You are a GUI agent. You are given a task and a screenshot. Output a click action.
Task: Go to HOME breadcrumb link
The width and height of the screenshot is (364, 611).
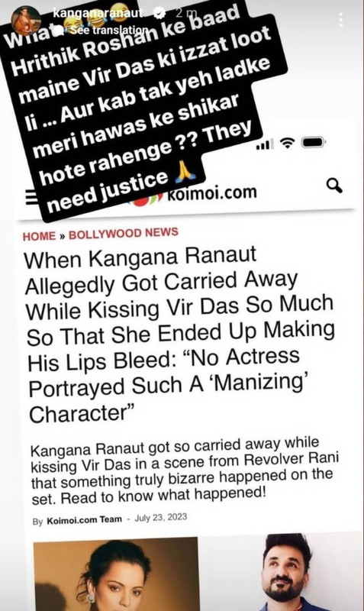point(40,236)
